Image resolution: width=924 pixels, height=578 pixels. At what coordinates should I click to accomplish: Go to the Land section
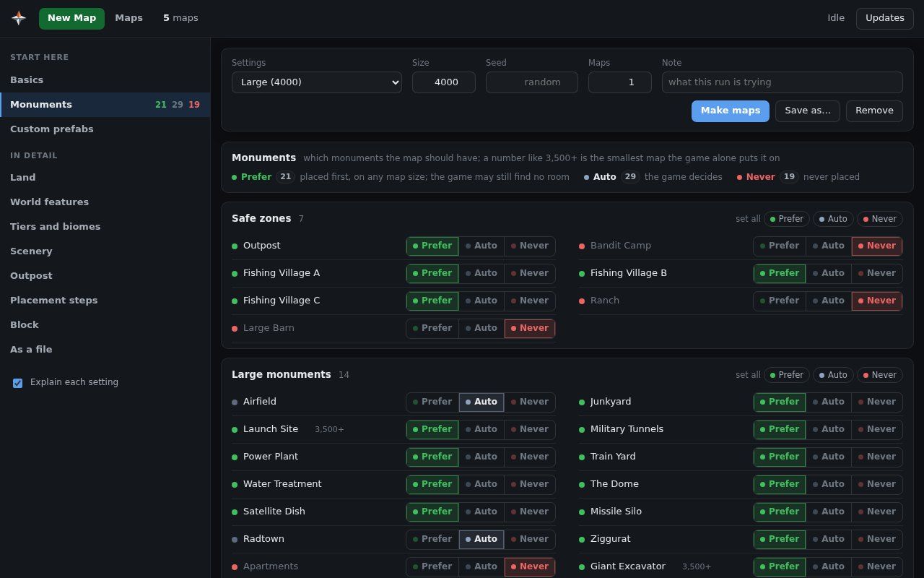[x=105, y=178]
